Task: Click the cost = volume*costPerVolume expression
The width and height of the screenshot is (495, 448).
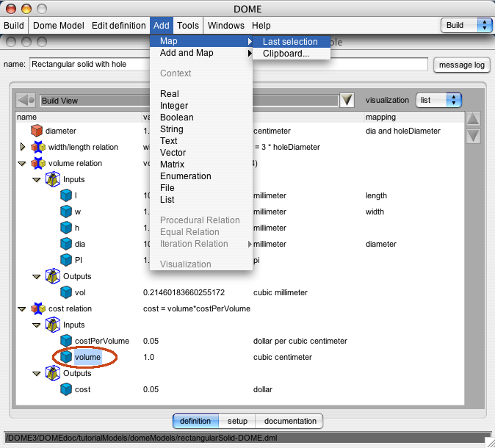Action: [x=197, y=308]
